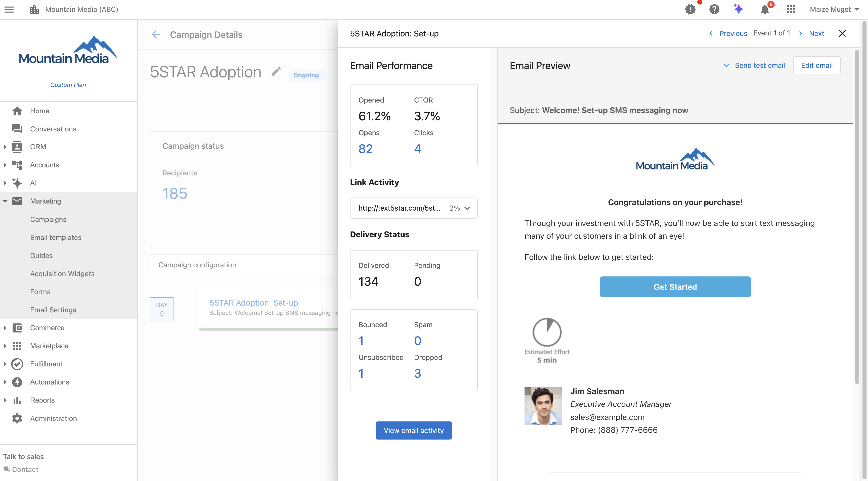868x481 pixels.
Task: Go back with the Campaign Details arrow
Action: (x=156, y=34)
